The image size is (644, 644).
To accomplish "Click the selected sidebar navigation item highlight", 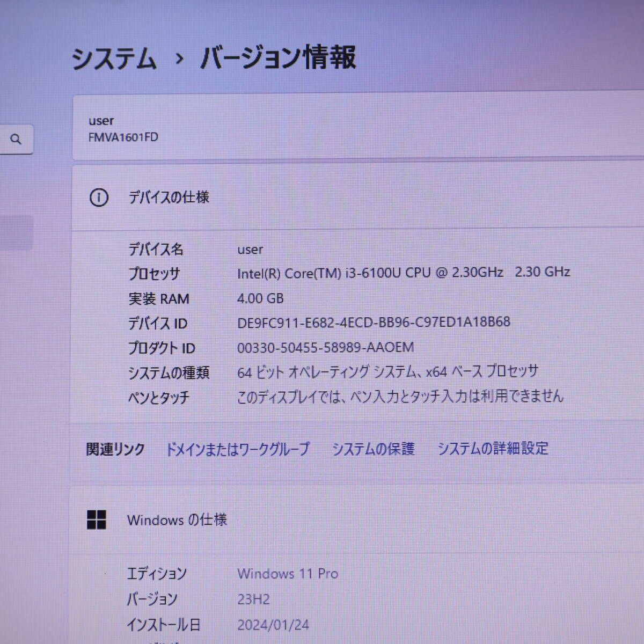I will pos(16,233).
